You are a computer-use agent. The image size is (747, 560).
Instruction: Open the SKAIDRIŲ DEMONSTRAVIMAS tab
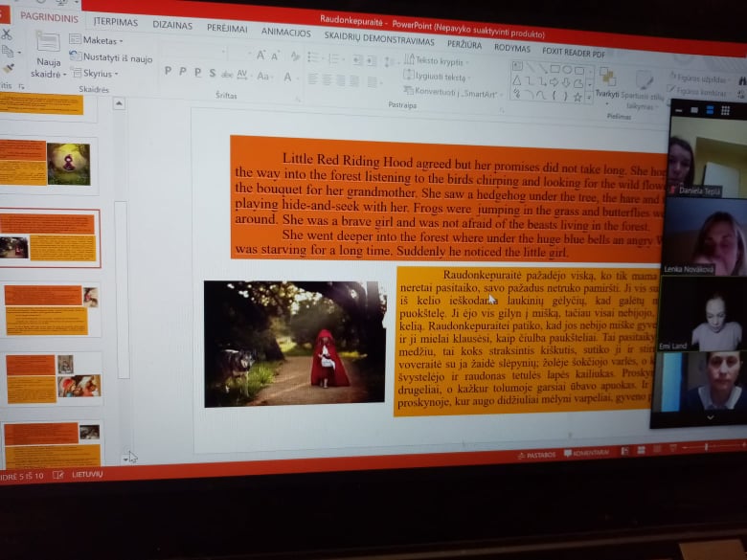point(379,38)
